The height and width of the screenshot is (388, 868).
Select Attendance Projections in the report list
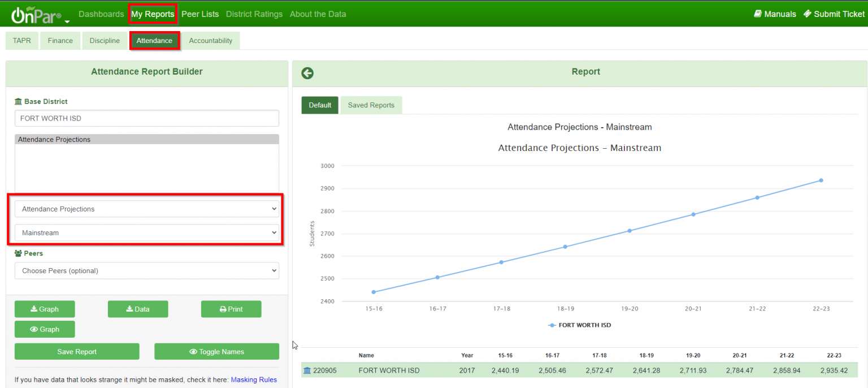click(x=54, y=139)
